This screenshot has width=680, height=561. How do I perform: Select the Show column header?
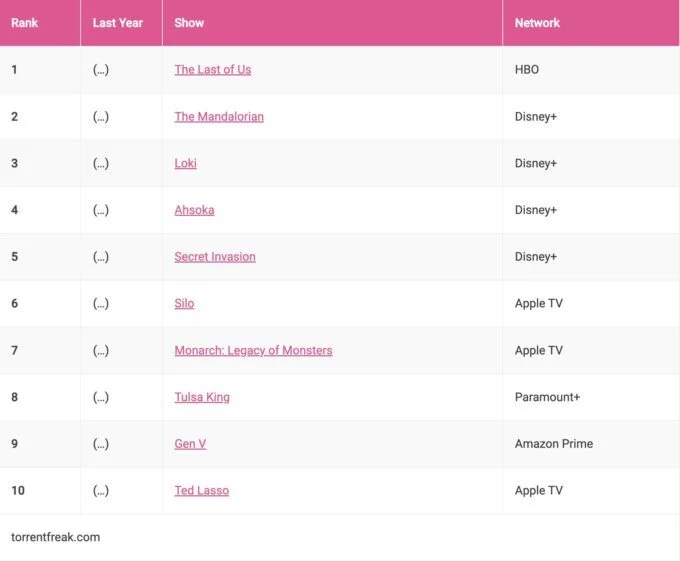(189, 23)
